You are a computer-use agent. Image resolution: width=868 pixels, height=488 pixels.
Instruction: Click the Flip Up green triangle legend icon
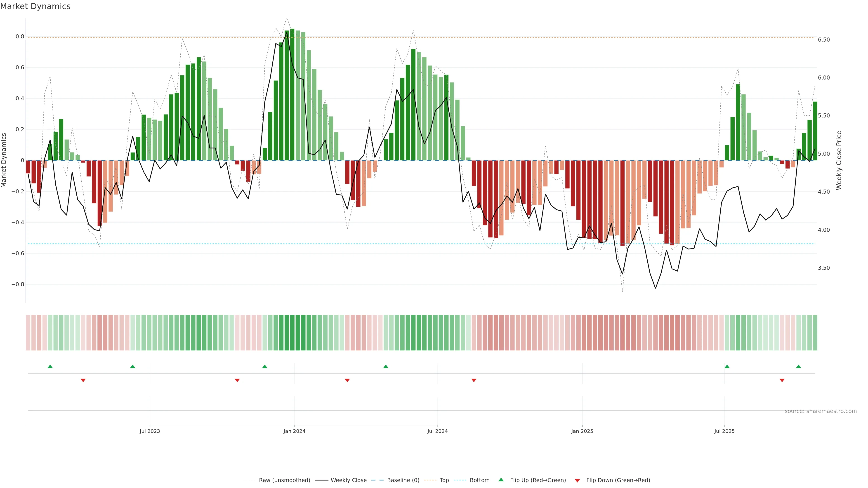[x=501, y=480]
